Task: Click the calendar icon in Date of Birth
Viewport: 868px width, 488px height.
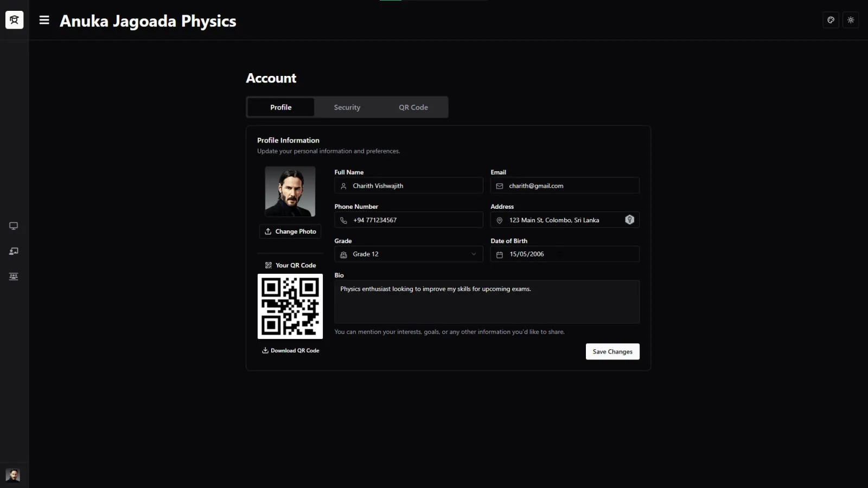Action: (x=500, y=254)
